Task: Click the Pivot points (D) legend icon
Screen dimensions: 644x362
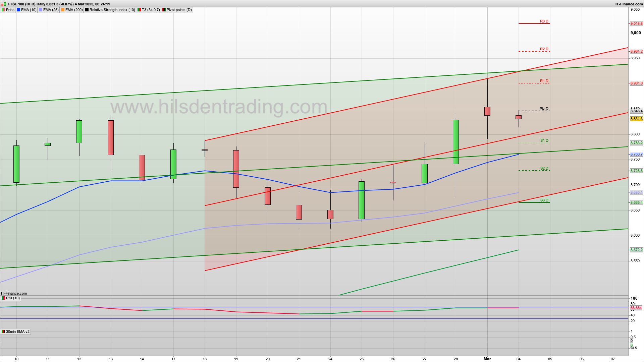Action: click(x=164, y=10)
